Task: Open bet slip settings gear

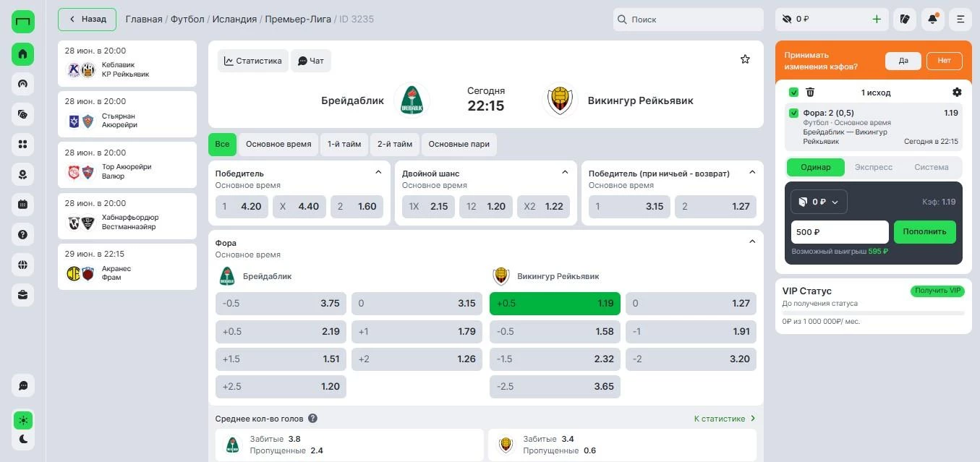Action: click(957, 93)
